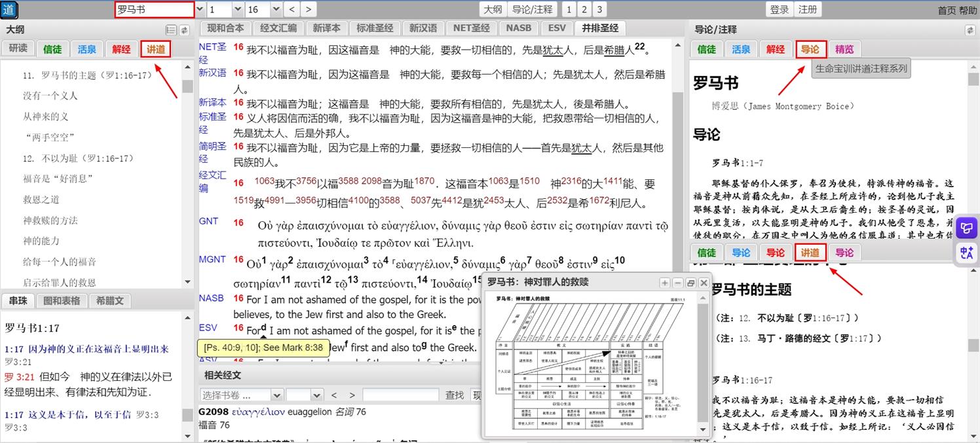The height and width of the screenshot is (443, 980).
Task: Click the outline panel list-view icon
Action: (x=171, y=30)
